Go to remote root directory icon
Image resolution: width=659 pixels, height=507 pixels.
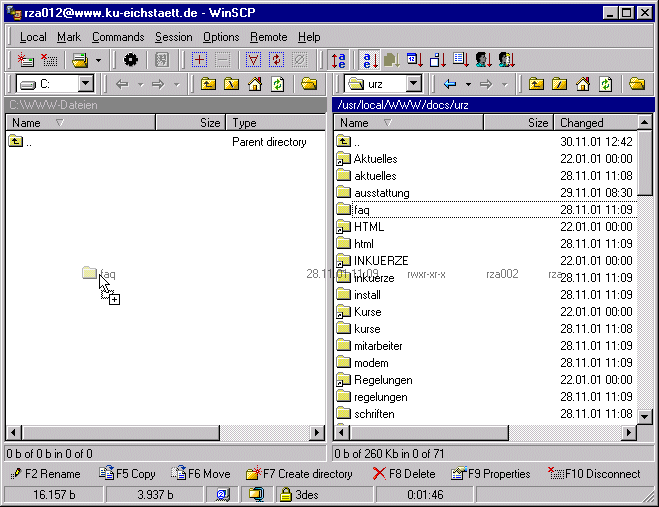[x=559, y=84]
